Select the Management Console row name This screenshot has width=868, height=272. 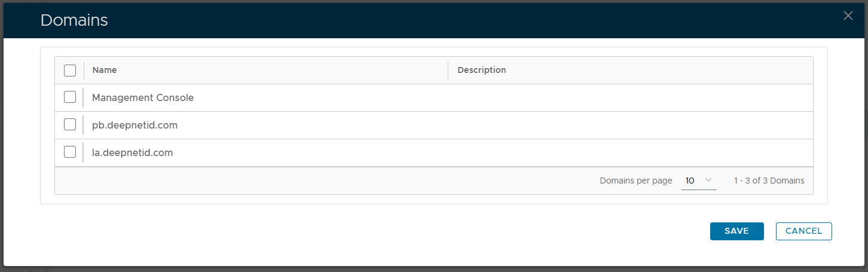143,97
